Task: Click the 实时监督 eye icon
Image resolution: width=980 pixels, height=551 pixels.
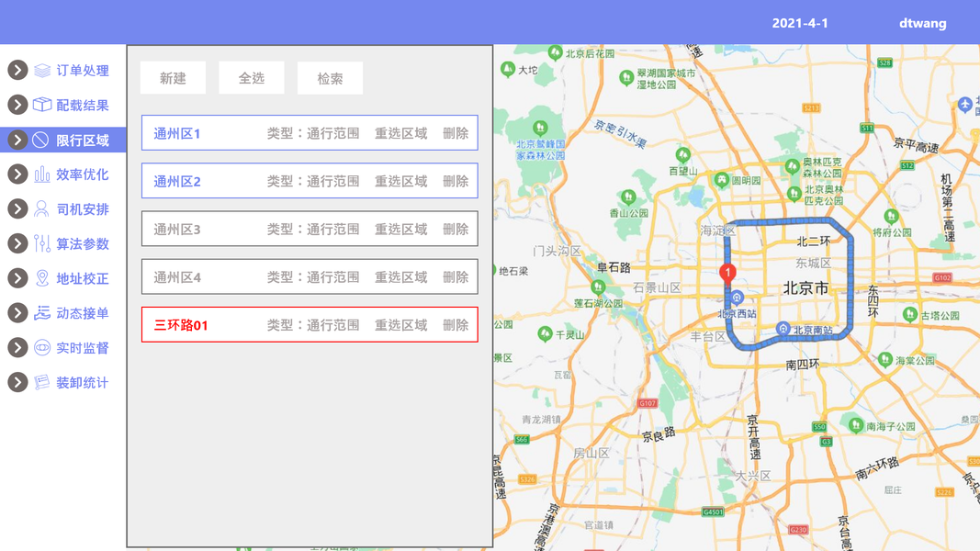Action: point(42,347)
